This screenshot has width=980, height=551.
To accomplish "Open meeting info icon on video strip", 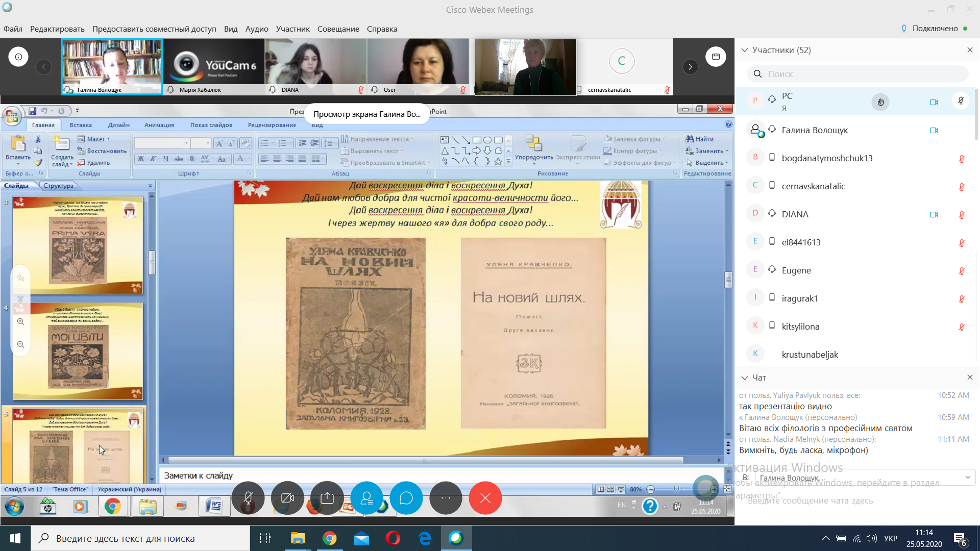I will pos(18,57).
